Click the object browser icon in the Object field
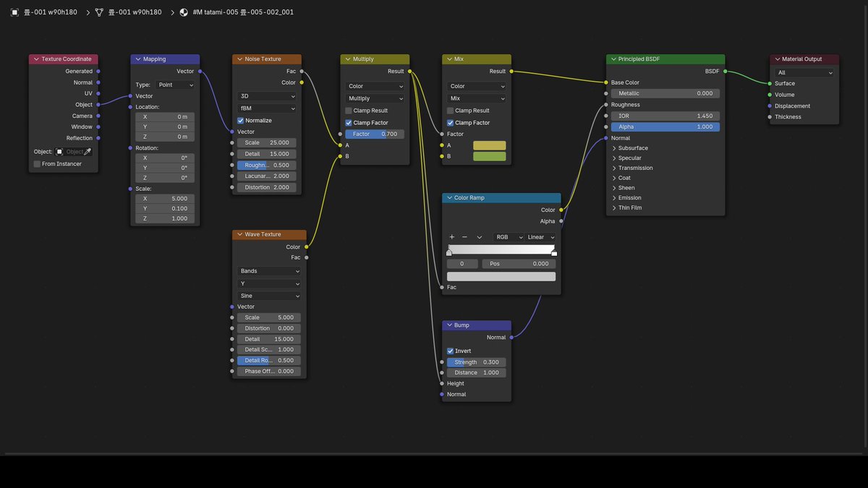Image resolution: width=868 pixels, height=488 pixels. coord(59,151)
